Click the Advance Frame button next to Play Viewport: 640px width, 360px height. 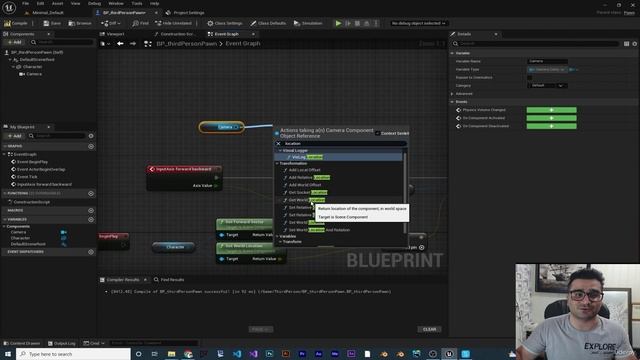(x=348, y=23)
